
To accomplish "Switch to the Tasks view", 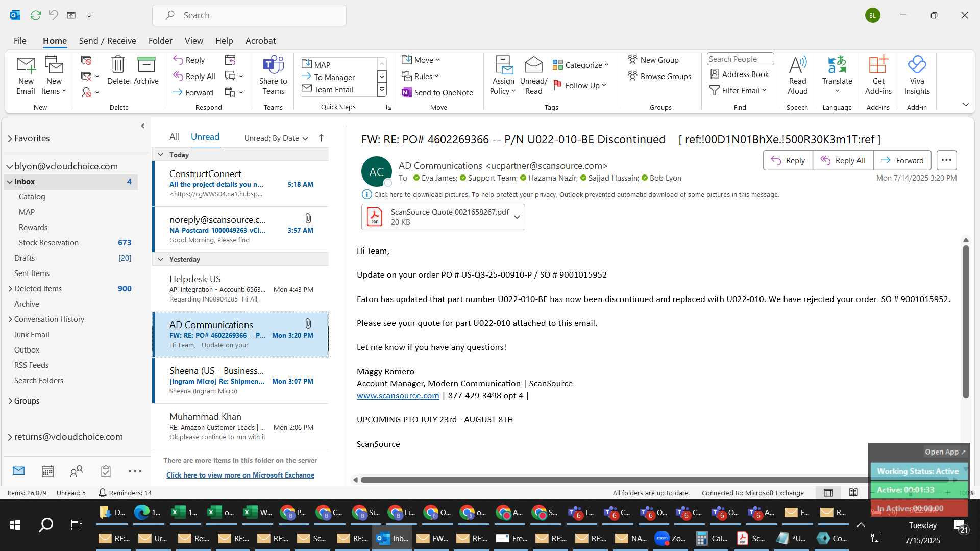I will click(x=106, y=471).
